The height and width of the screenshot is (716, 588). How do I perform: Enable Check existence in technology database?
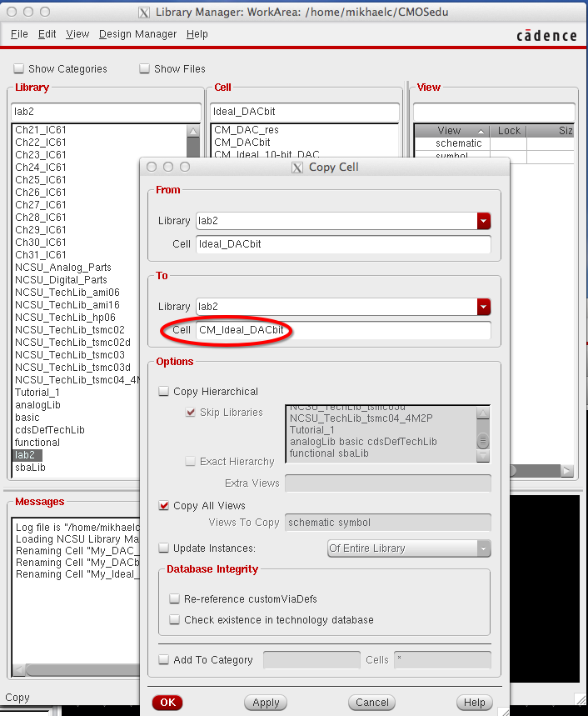(x=174, y=619)
